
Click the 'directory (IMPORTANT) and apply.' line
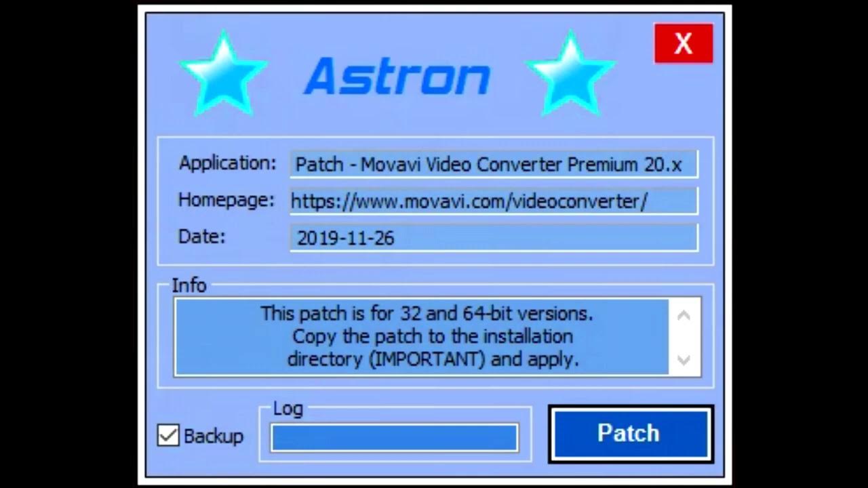click(433, 359)
